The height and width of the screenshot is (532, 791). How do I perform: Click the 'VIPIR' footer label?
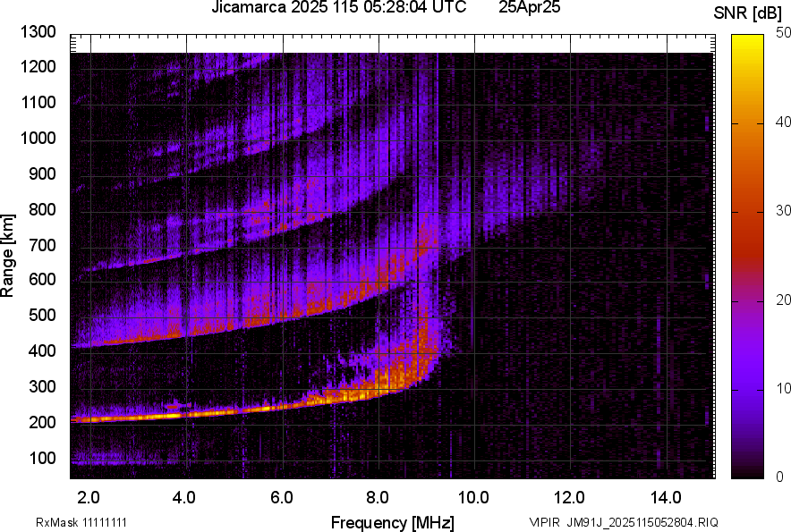tap(545, 522)
